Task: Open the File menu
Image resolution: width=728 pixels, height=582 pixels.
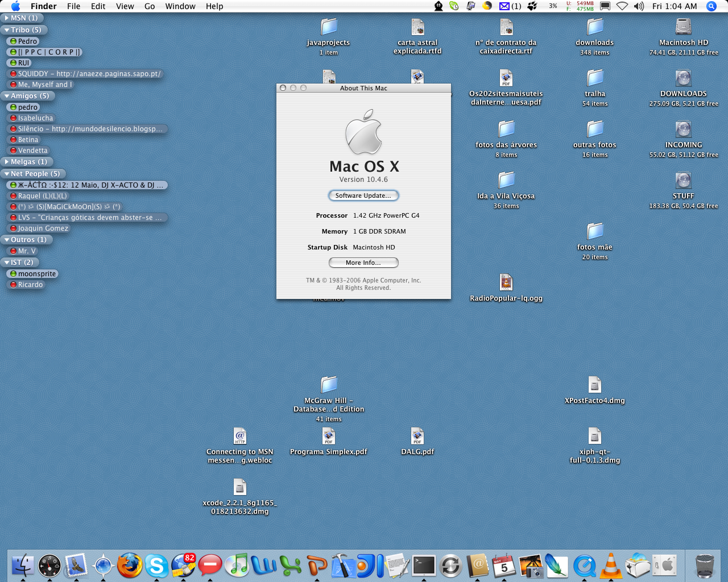Action: pyautogui.click(x=73, y=6)
